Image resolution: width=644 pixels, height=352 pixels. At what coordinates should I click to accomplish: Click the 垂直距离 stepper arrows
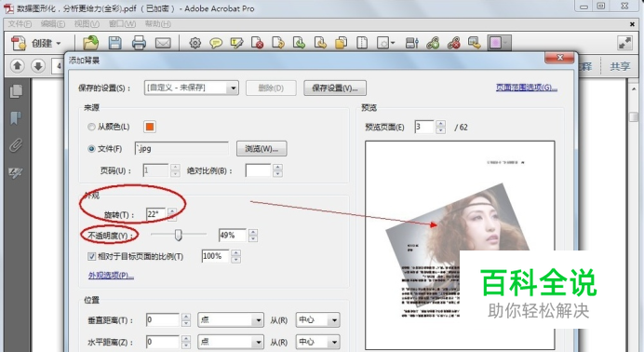[186, 320]
